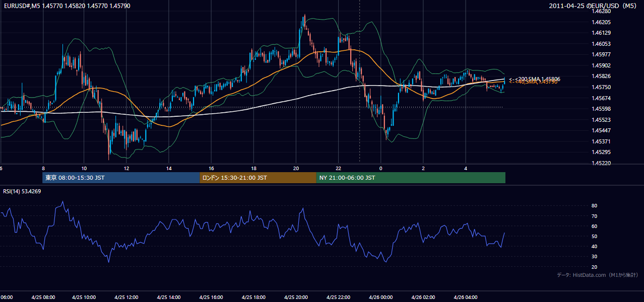Screen dimensions: 644x302
Task: Click the RSI axis level 60
Action: pos(595,226)
